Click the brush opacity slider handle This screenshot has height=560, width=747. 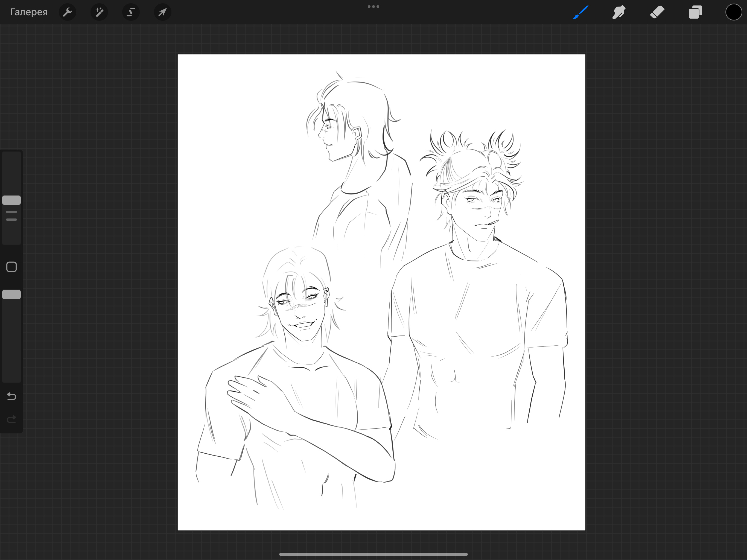11,294
